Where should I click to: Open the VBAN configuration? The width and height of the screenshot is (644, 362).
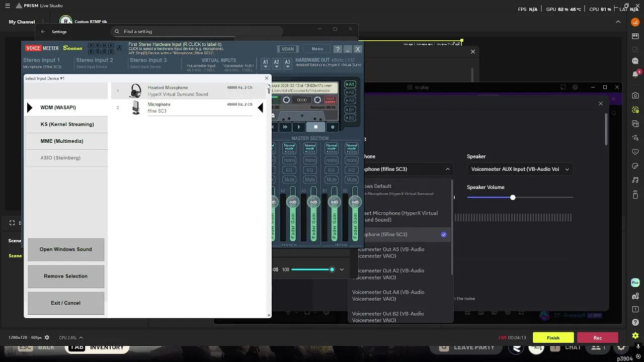pos(287,49)
